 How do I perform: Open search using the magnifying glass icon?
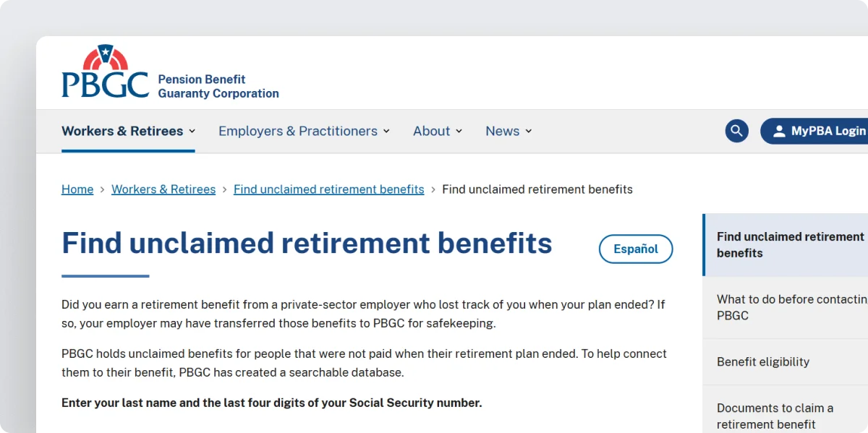coord(736,131)
